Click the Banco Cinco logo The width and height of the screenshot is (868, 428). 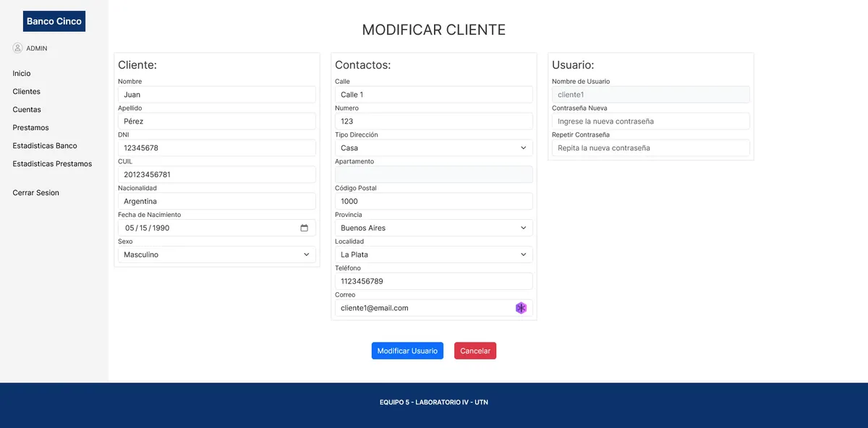(x=54, y=22)
